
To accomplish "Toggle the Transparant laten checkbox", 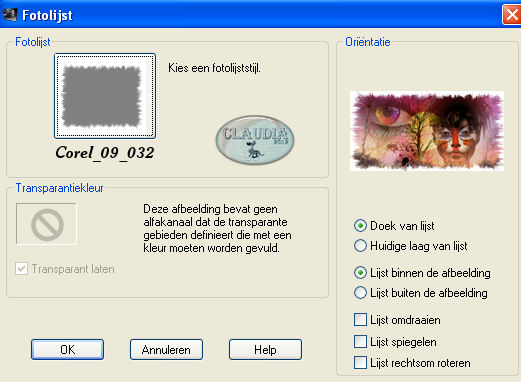I will [x=22, y=269].
